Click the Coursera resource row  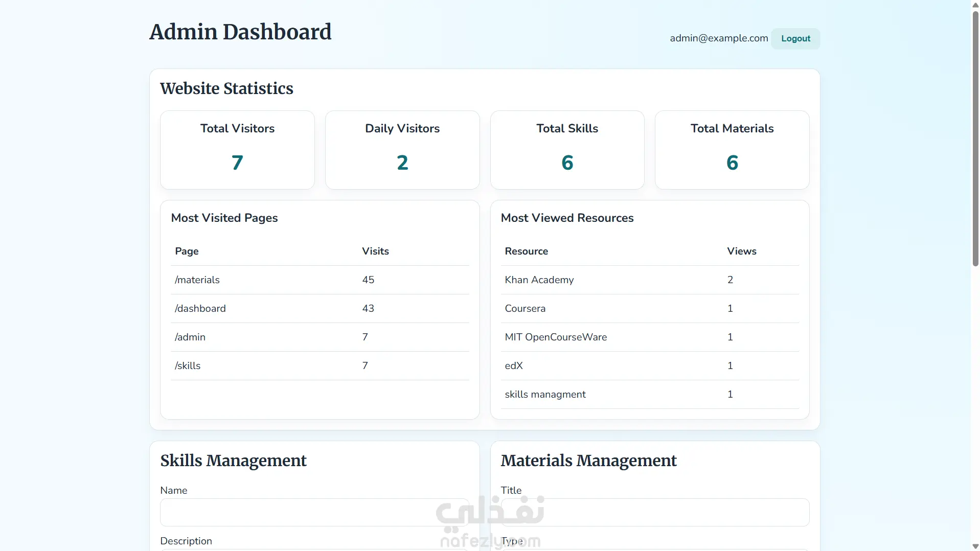pyautogui.click(x=650, y=308)
